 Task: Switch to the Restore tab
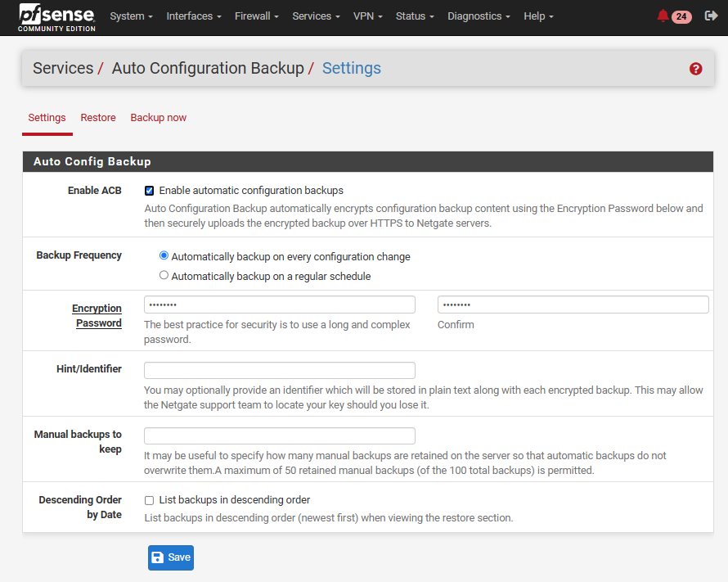point(98,118)
